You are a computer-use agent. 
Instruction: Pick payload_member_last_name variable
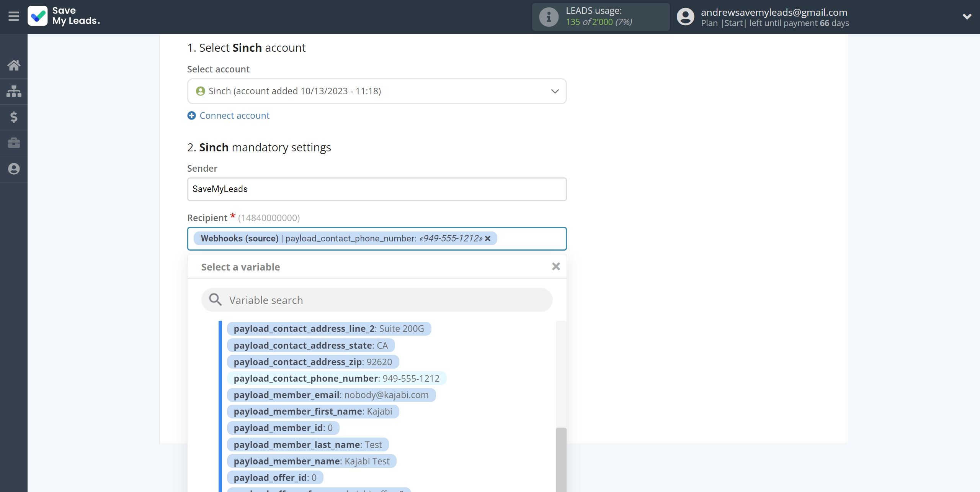click(x=307, y=445)
